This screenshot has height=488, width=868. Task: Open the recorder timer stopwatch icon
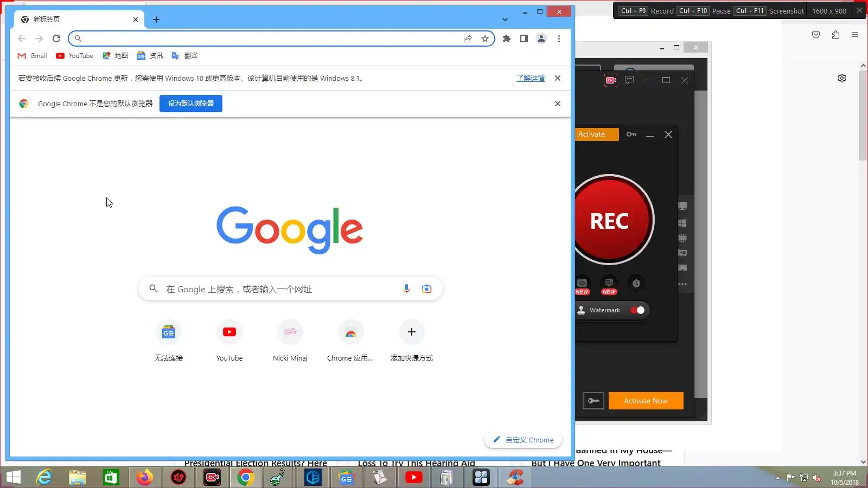[636, 283]
